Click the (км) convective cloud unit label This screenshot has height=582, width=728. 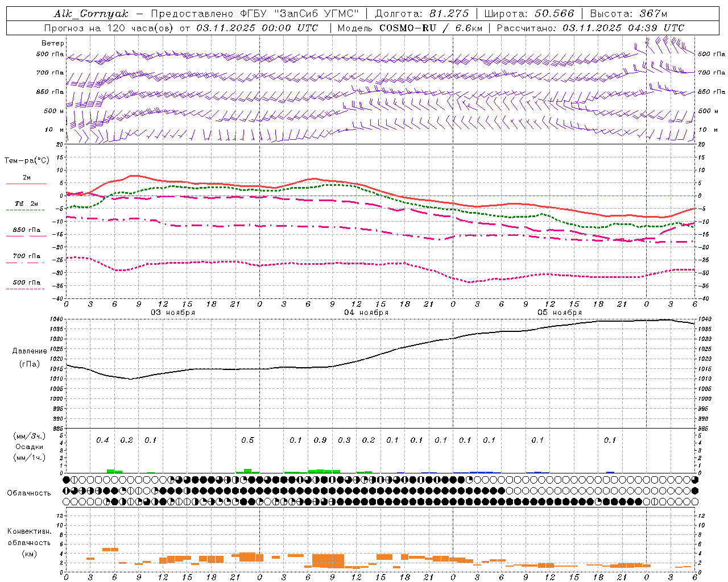pos(29,554)
